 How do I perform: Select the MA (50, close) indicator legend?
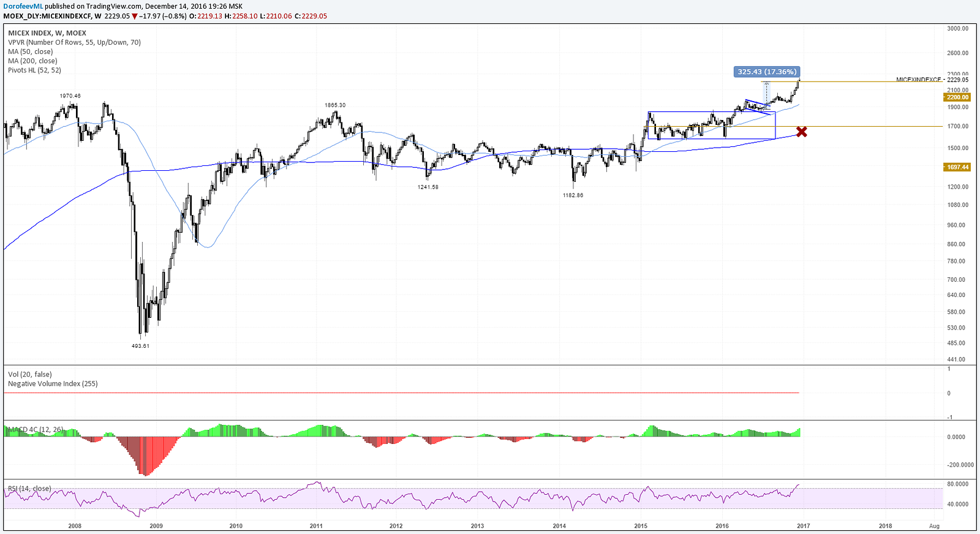(x=30, y=51)
